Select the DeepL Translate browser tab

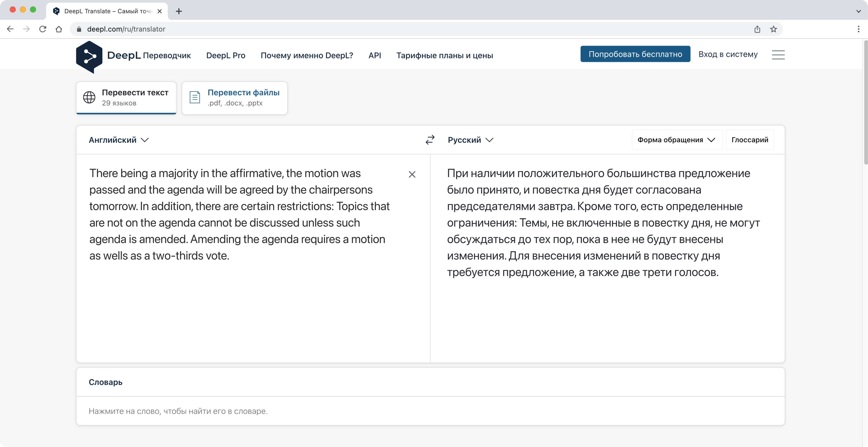107,11
